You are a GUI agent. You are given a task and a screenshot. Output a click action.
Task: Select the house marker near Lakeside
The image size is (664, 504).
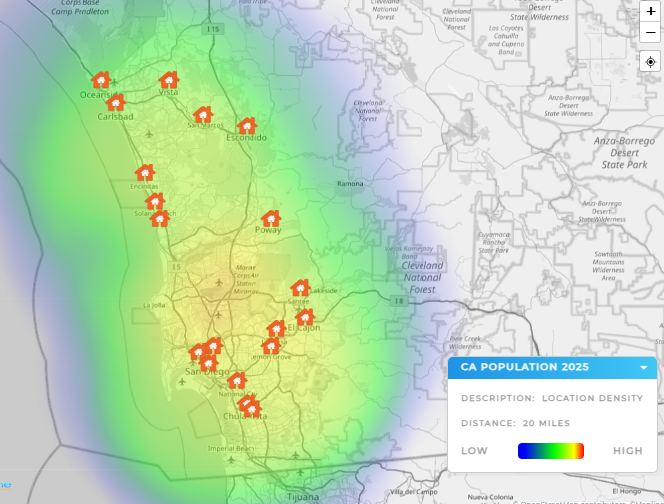(300, 288)
